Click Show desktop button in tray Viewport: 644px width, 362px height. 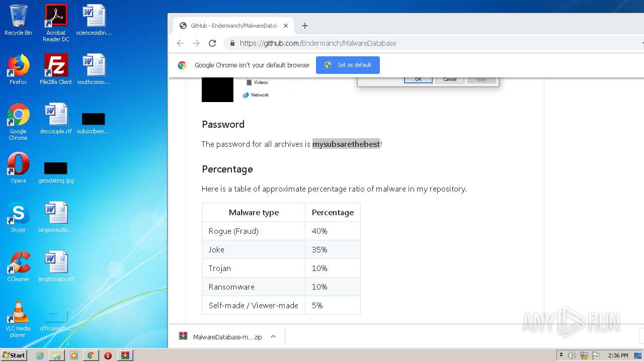coord(639,355)
